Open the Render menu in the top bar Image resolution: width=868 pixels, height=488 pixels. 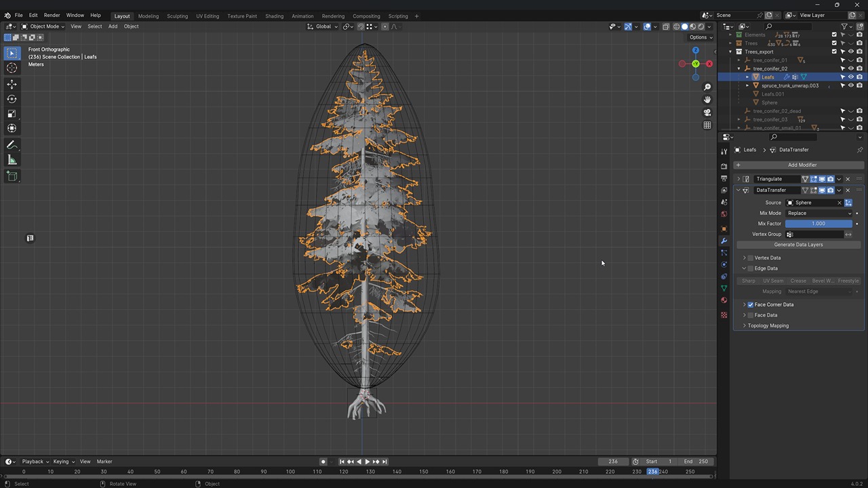coord(52,16)
